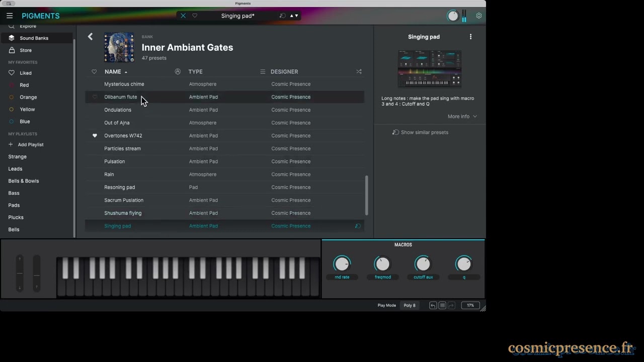Screen dimensions: 644x362
Task: Undo the last edit
Action: pos(433,305)
